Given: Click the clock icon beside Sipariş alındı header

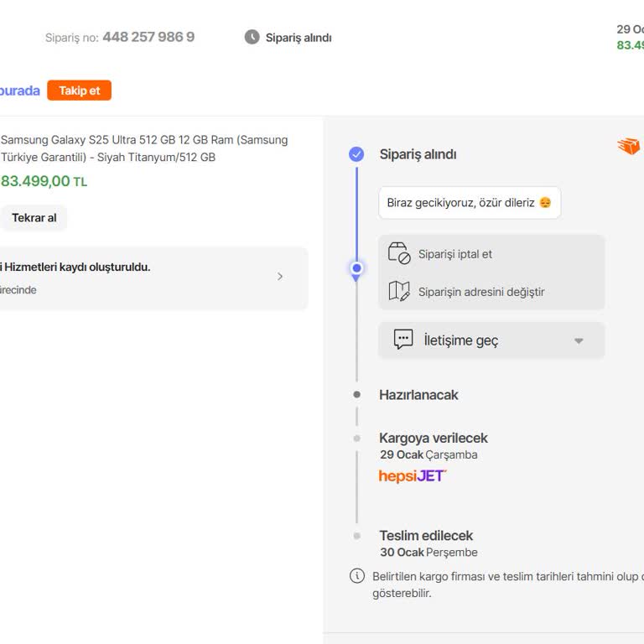Looking at the screenshot, I should (x=252, y=37).
